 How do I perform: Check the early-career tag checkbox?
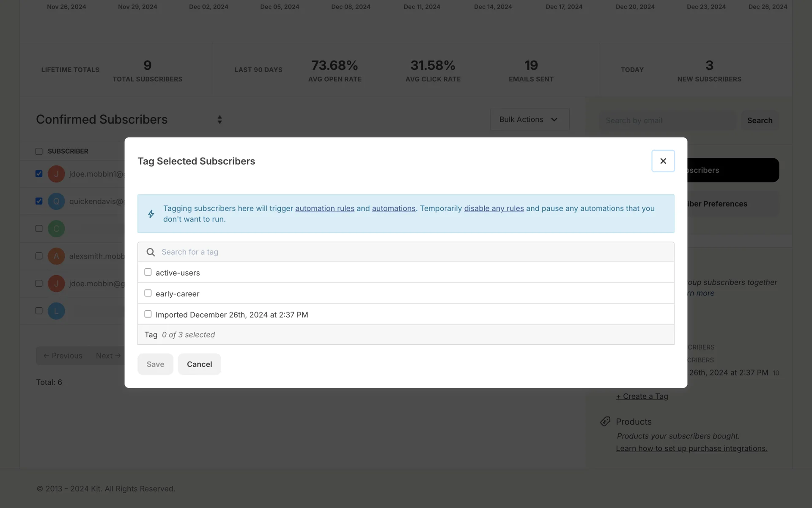[x=148, y=293]
